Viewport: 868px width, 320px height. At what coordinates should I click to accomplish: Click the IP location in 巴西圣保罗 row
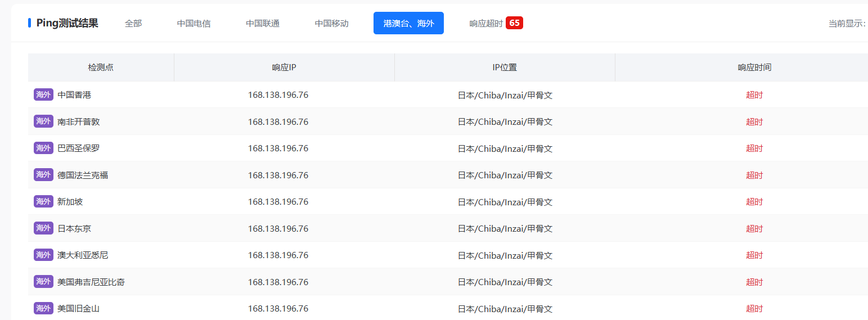click(x=505, y=148)
